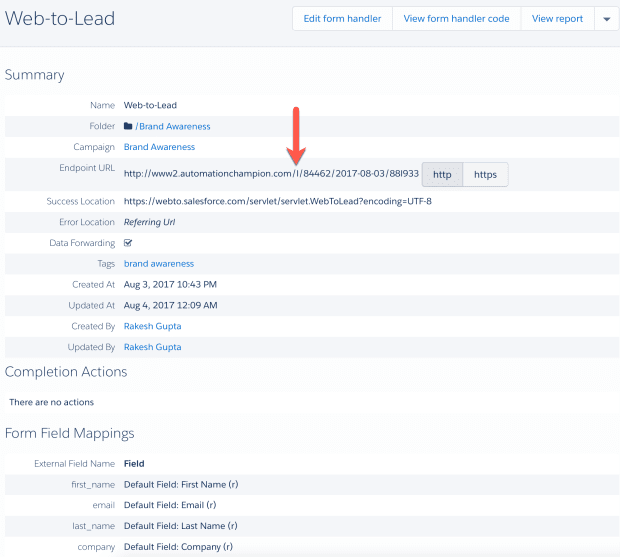Click the Edit form handler button
Image resolution: width=620 pixels, height=557 pixels.
342,19
